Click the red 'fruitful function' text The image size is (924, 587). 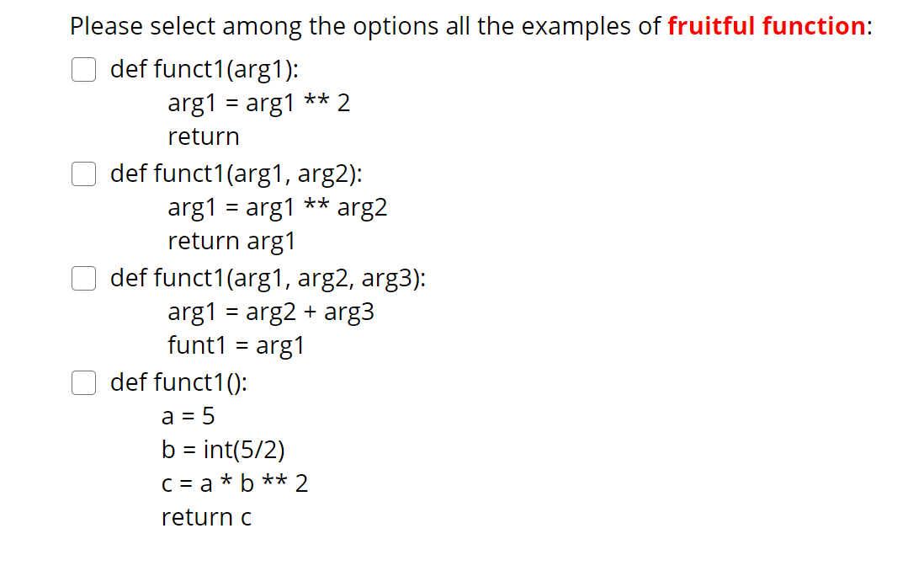click(766, 26)
